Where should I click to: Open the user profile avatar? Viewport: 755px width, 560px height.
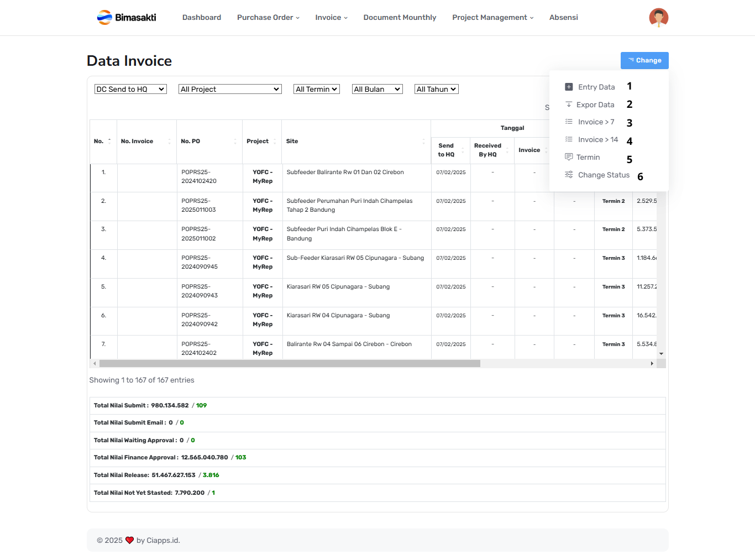[658, 18]
